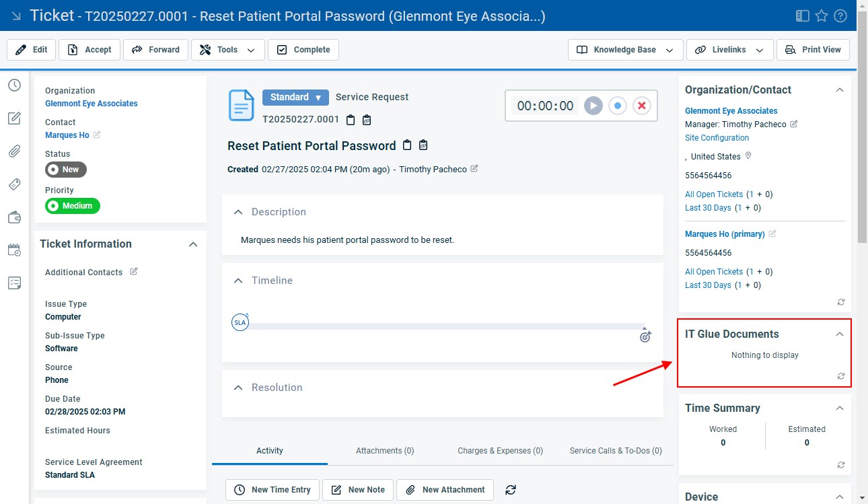Click the layout panel icon in title bar
The width and height of the screenshot is (868, 504).
(802, 16)
